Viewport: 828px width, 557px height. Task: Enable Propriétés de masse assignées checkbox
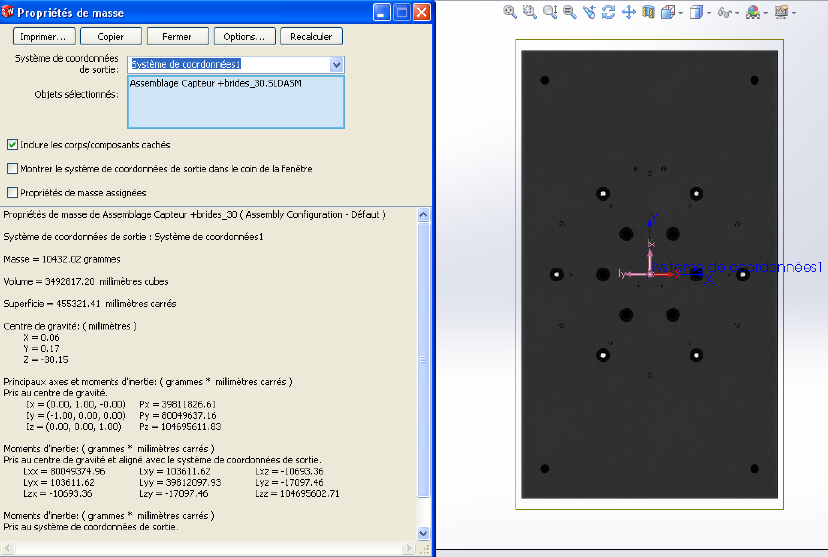click(12, 192)
